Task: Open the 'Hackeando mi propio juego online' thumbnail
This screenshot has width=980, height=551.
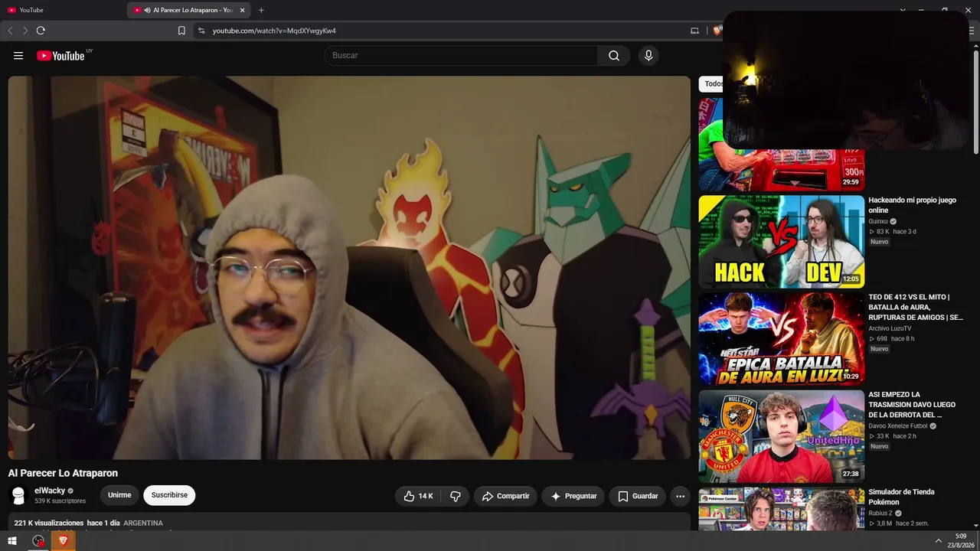Action: (x=781, y=242)
